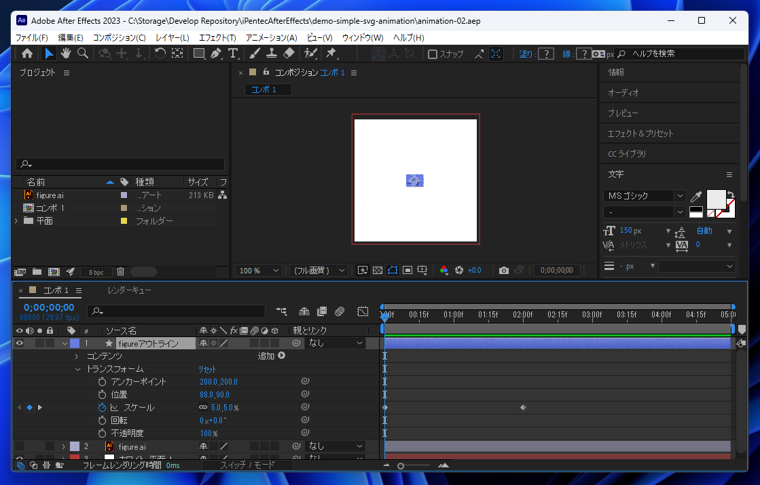Open the composition mini-flowchart icon
Image resolution: width=760 pixels, height=485 pixels.
click(x=282, y=311)
